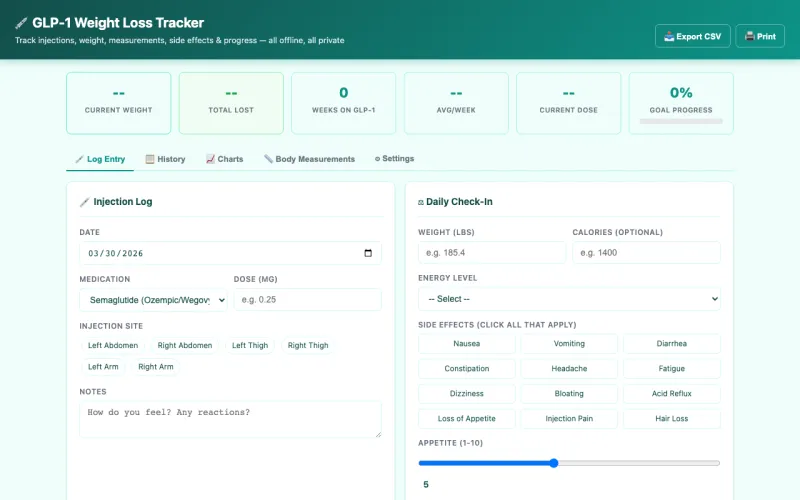Expand the Energy Level select menu

point(569,299)
